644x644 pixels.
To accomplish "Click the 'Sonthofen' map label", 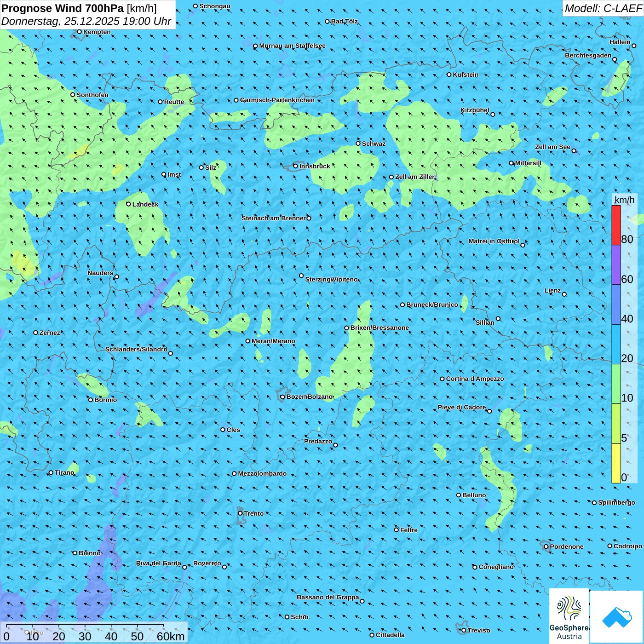I will (92, 95).
